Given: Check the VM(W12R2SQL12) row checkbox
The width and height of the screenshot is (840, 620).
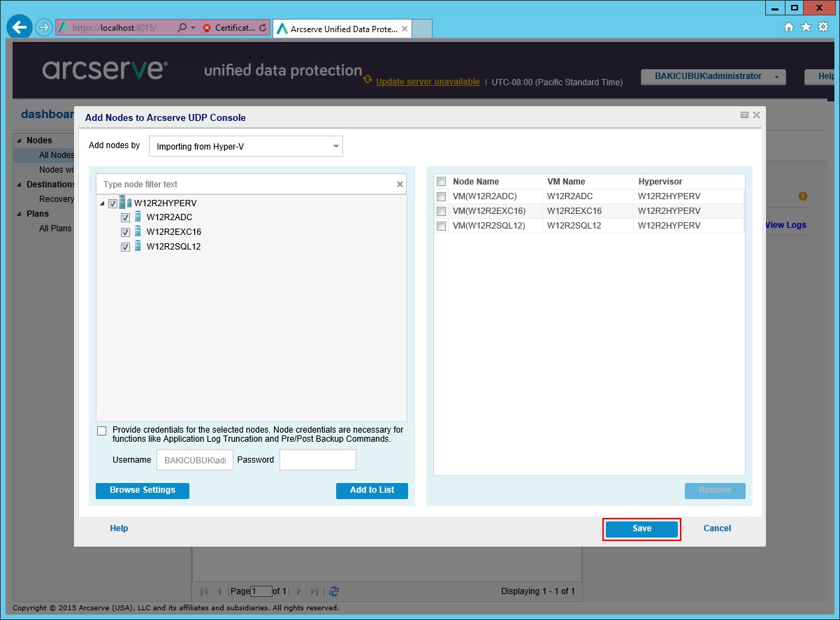Looking at the screenshot, I should [x=441, y=226].
